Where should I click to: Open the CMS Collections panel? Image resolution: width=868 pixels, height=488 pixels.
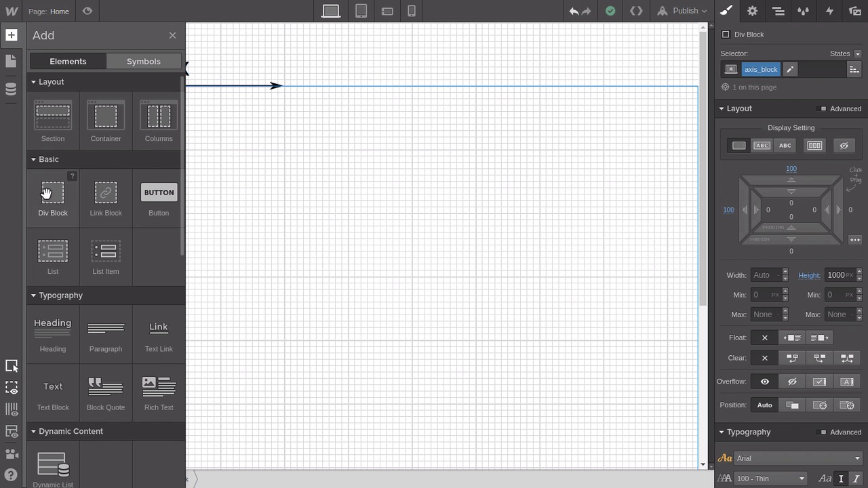11,89
